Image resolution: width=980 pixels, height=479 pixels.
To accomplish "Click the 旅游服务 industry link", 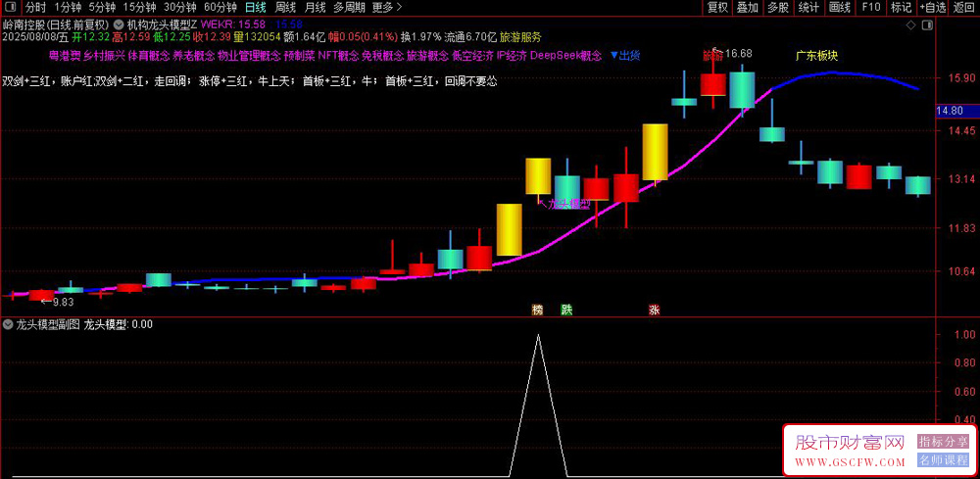I will (520, 37).
